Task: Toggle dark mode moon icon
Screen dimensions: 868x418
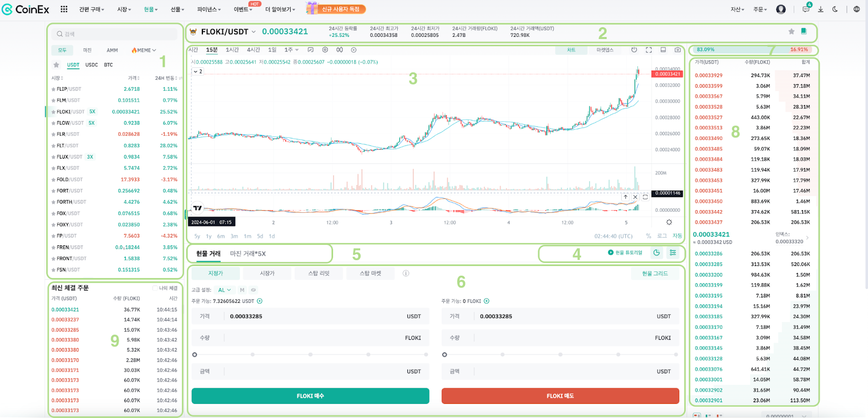Action: click(x=835, y=9)
